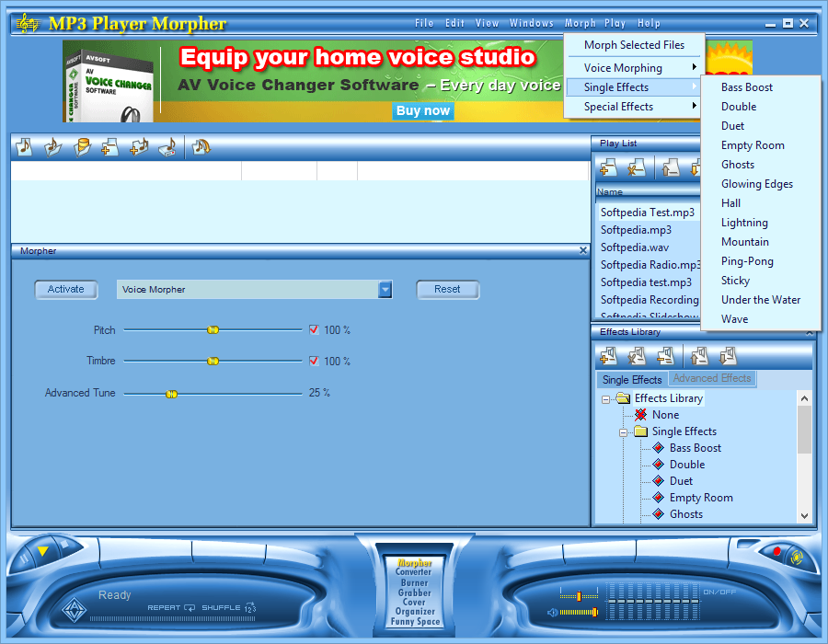Click the add music folder toolbar icon
The width and height of the screenshot is (828, 644).
tap(139, 147)
